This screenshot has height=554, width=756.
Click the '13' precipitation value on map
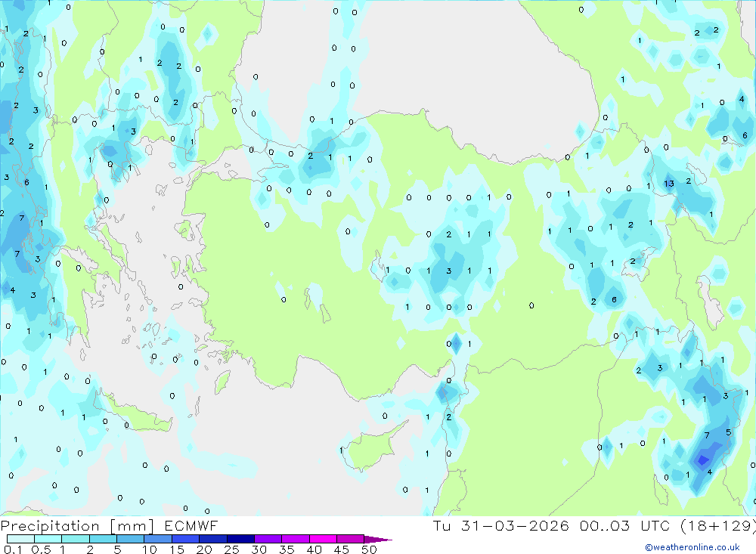click(x=669, y=184)
